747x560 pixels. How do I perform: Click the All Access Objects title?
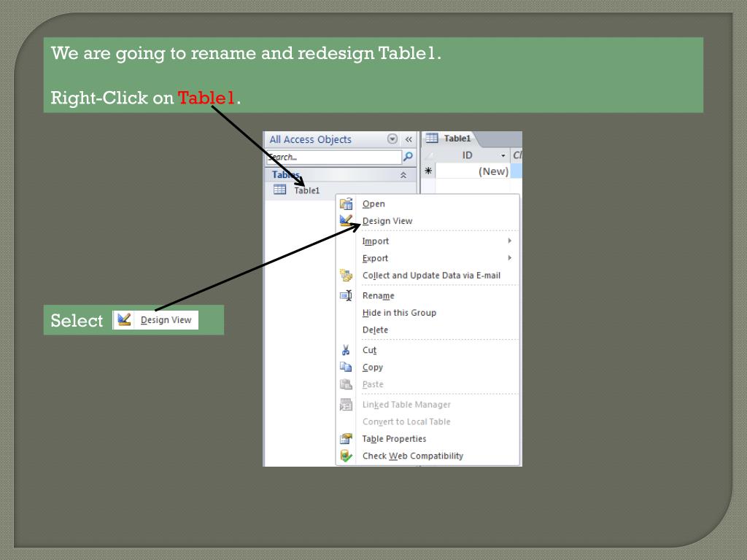(311, 139)
